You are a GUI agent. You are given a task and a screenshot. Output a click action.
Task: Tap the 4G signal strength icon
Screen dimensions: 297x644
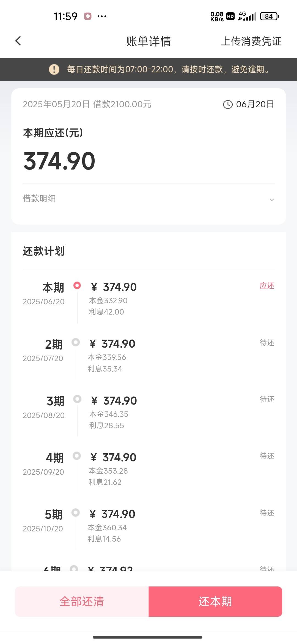point(247,16)
